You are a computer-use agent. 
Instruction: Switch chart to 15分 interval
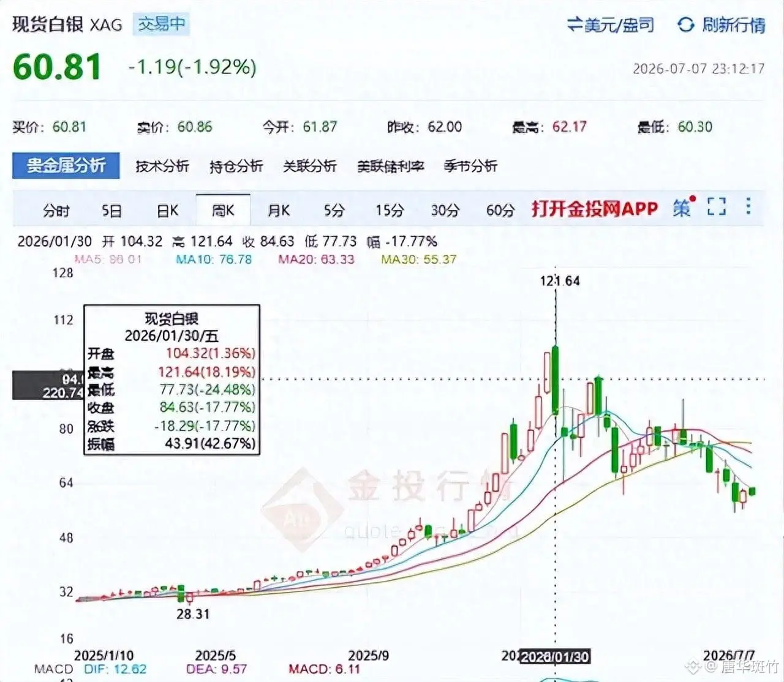390,211
